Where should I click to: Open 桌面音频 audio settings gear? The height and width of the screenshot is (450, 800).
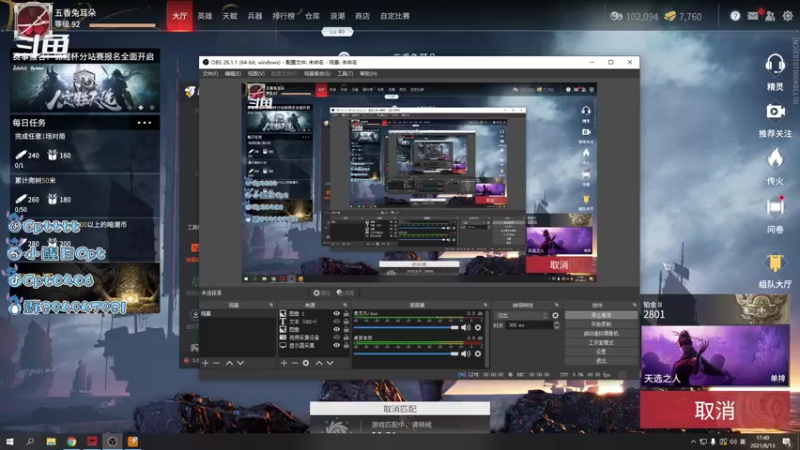478,353
